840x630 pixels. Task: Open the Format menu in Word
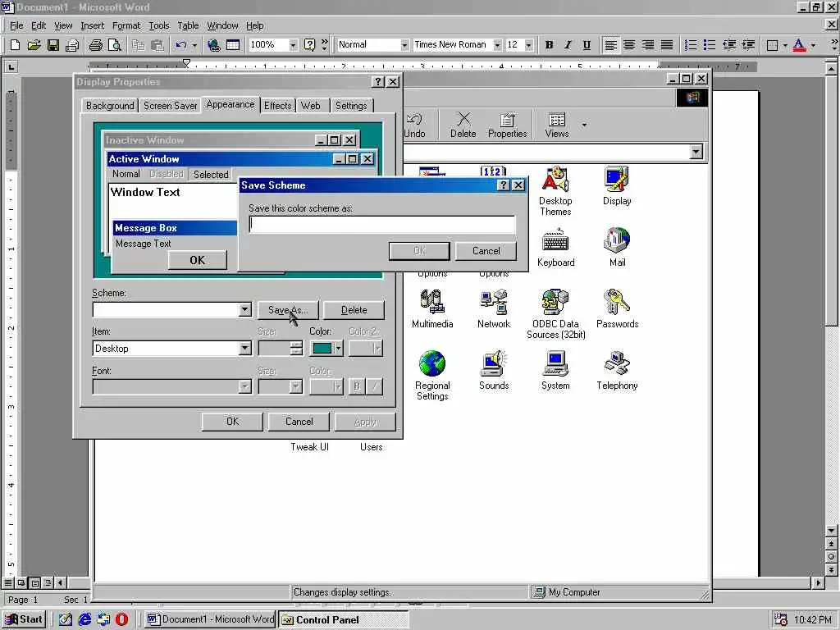click(126, 25)
